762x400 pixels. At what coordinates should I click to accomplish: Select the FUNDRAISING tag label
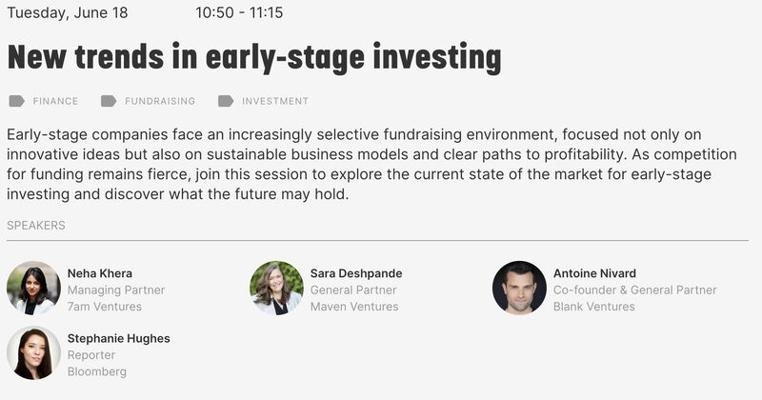(160, 101)
